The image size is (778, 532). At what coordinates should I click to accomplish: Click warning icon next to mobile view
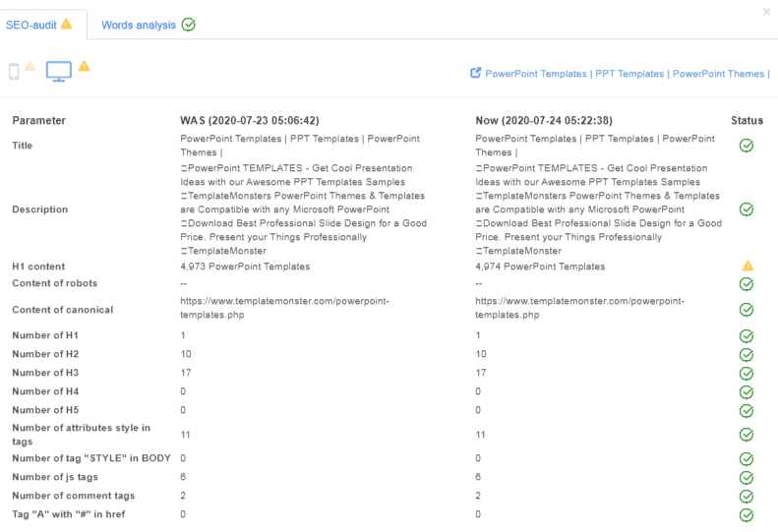coord(30,66)
